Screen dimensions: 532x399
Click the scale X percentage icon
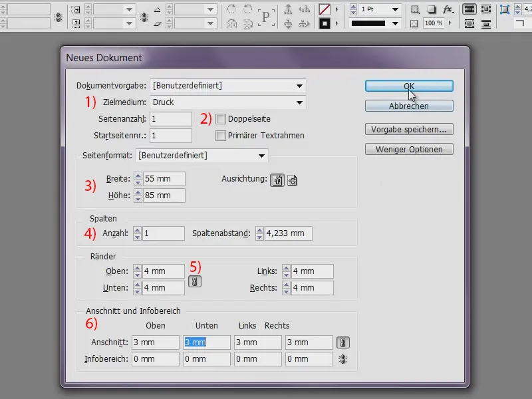[75, 9]
